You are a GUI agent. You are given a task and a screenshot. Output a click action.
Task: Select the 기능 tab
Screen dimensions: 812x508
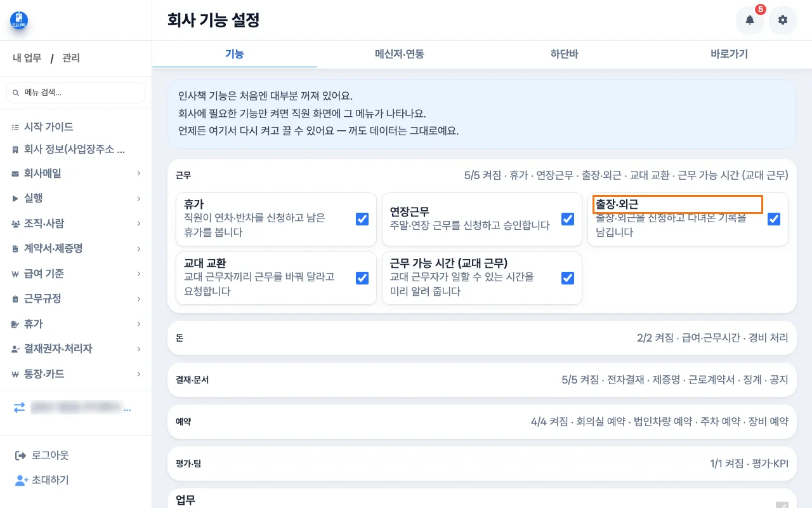(x=235, y=54)
